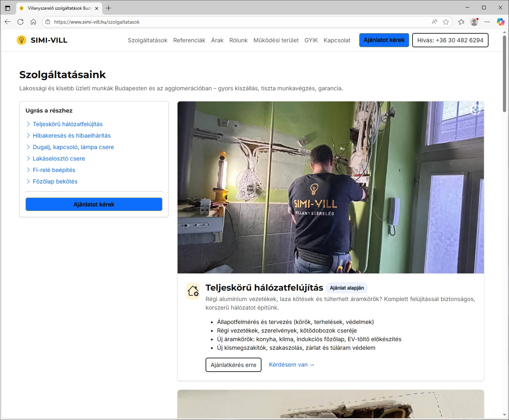This screenshot has width=509, height=420.
Task: Open the Referenciák menu item
Action: (x=189, y=40)
